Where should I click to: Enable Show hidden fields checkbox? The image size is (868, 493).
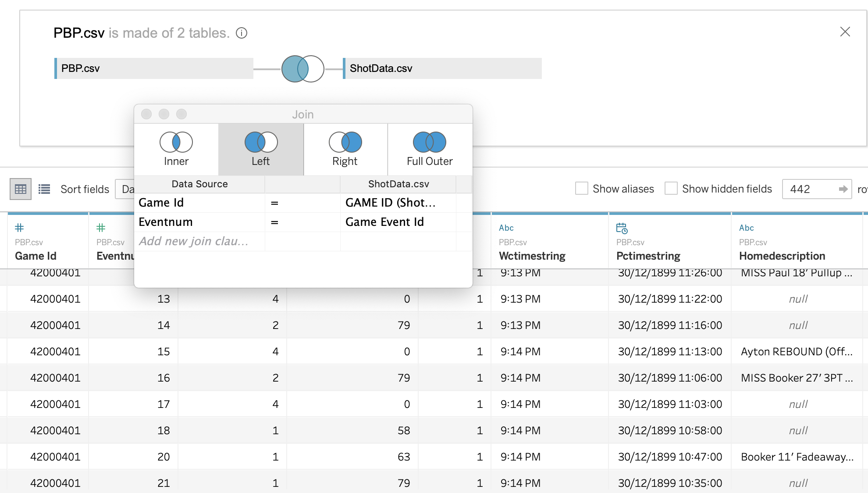point(671,189)
